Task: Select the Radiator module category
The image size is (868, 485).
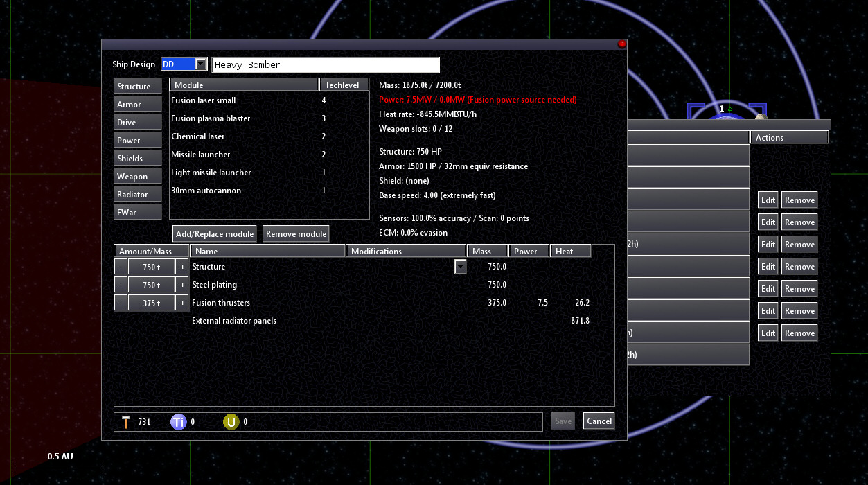Action: [138, 195]
